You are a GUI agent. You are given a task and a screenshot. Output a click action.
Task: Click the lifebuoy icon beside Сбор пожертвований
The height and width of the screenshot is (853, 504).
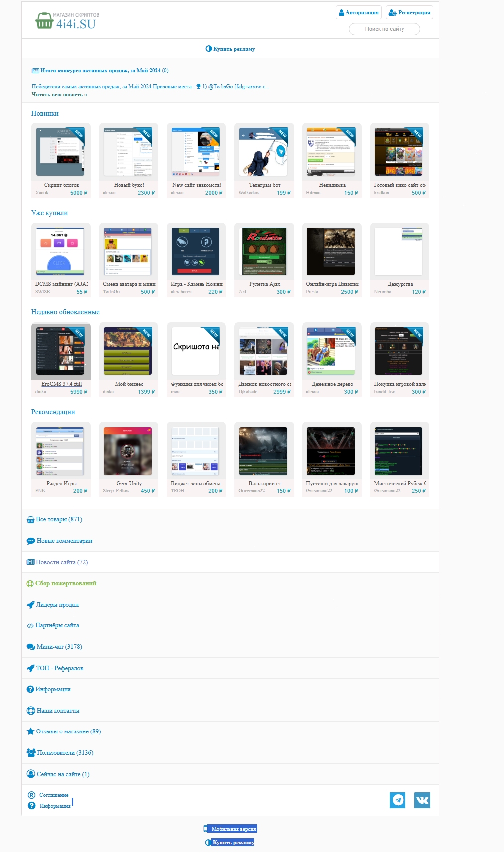click(x=30, y=583)
